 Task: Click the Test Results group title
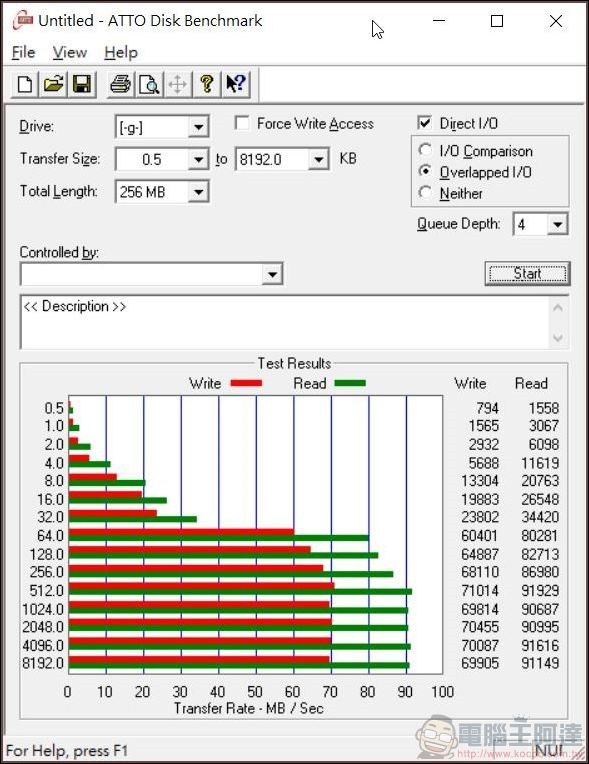[x=294, y=363]
